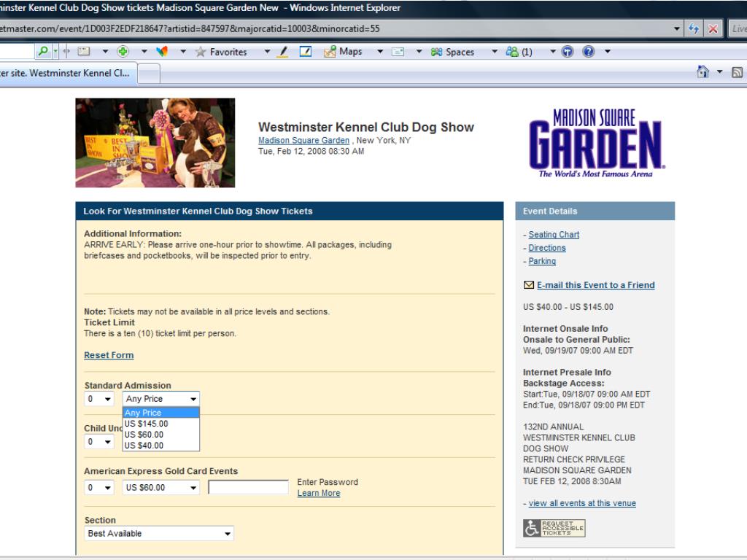The width and height of the screenshot is (747, 560).
Task: Expand the dropdown arrow next to Home icon
Action: pos(720,72)
